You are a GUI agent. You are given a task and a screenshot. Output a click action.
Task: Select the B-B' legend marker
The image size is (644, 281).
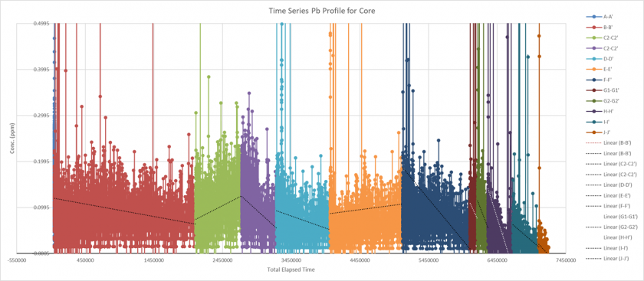[x=592, y=28]
